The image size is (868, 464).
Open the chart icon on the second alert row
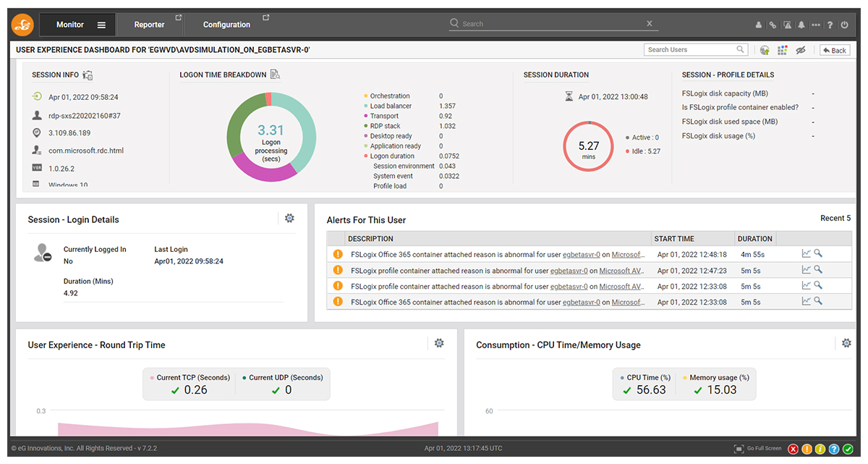coord(807,269)
